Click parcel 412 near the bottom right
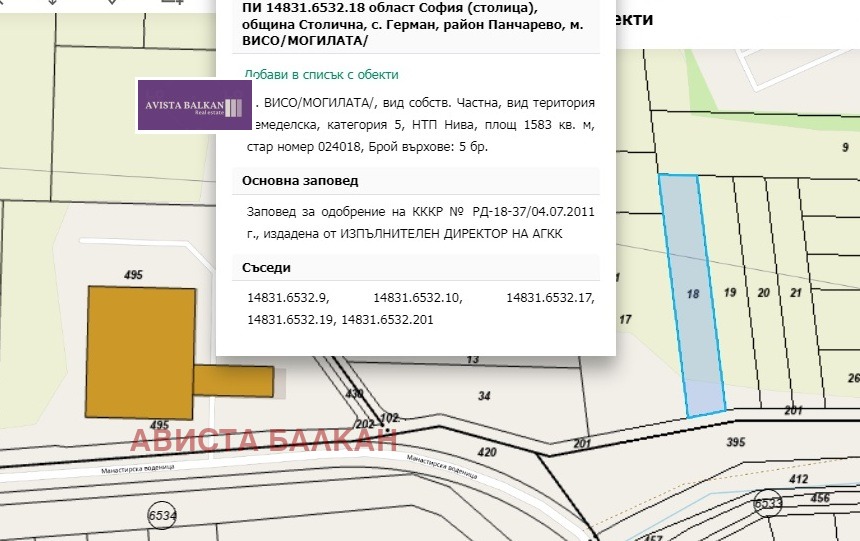860x541 pixels. click(x=798, y=480)
